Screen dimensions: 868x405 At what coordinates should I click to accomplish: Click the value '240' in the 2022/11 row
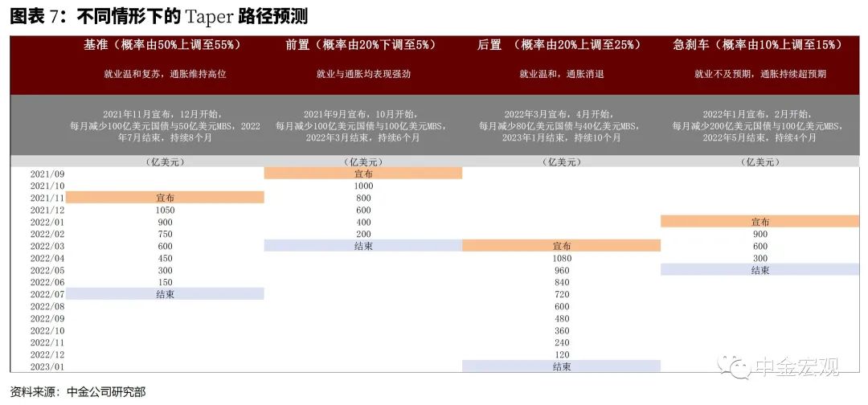pos(561,342)
